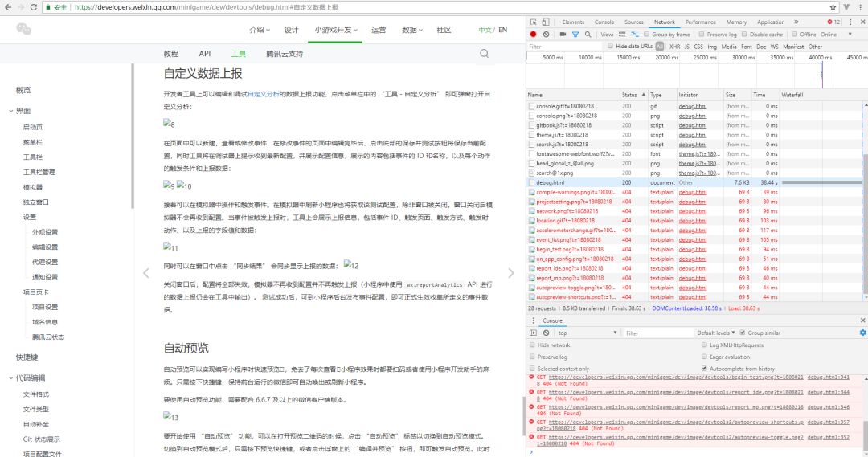Bookmark this page with the star icon
868x457 pixels.
[x=833, y=7]
